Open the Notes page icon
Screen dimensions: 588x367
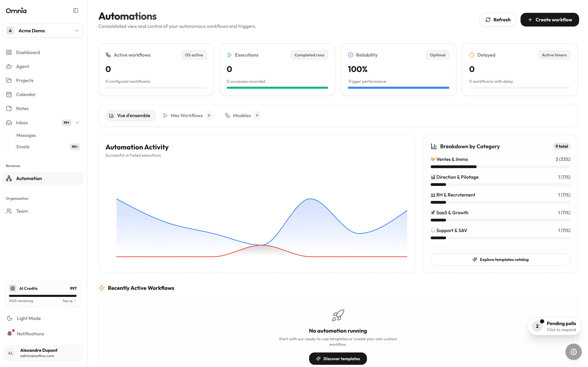tap(9, 108)
